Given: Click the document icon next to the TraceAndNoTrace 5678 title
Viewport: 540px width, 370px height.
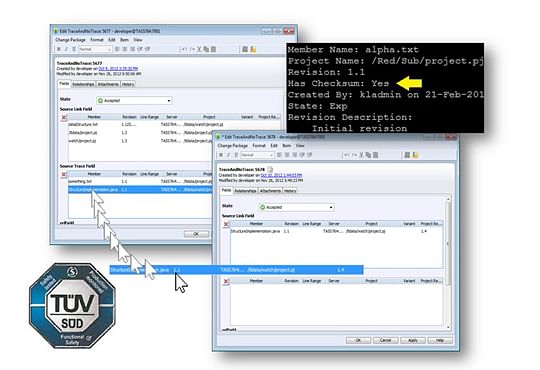Looking at the screenshot, I should point(270,169).
